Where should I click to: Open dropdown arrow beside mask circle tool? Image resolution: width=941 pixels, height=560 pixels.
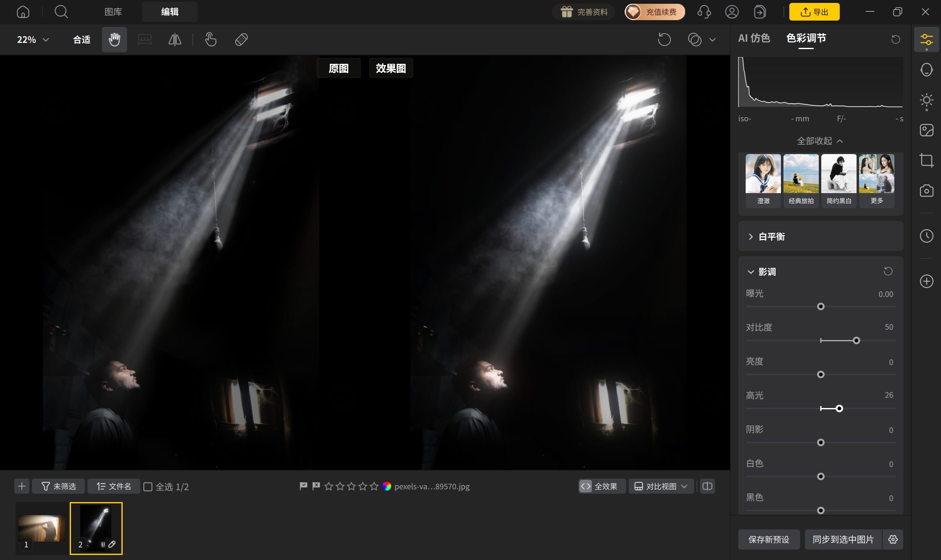712,39
